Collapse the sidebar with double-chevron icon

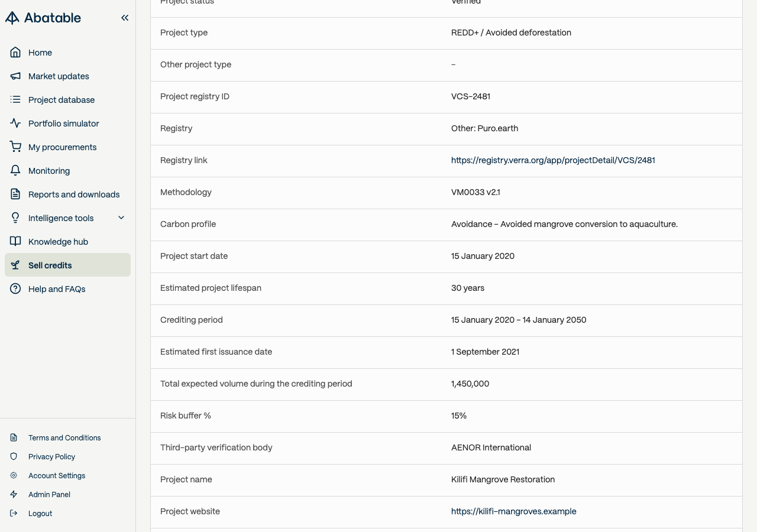click(125, 18)
